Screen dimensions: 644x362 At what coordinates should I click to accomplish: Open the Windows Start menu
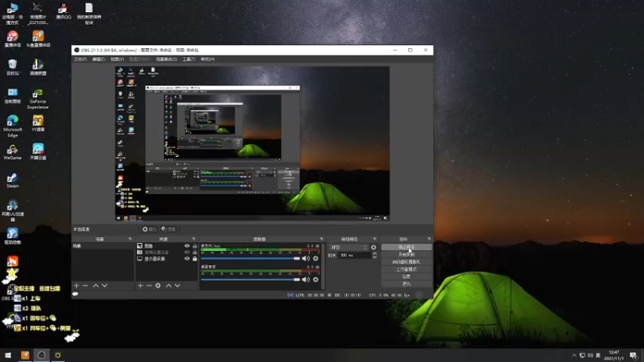click(8, 355)
